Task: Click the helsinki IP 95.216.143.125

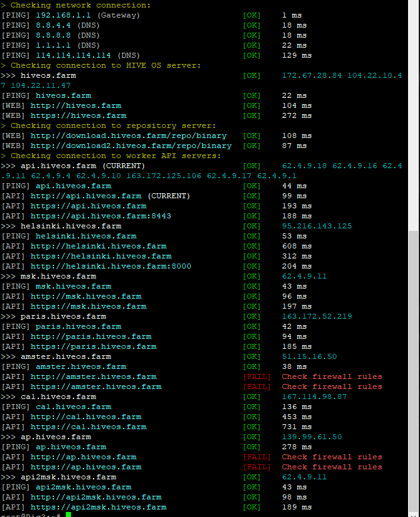Action: 317,226
